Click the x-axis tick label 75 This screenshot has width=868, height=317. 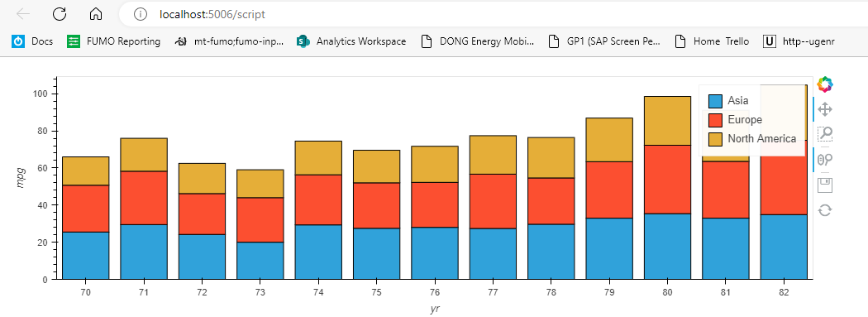[376, 292]
